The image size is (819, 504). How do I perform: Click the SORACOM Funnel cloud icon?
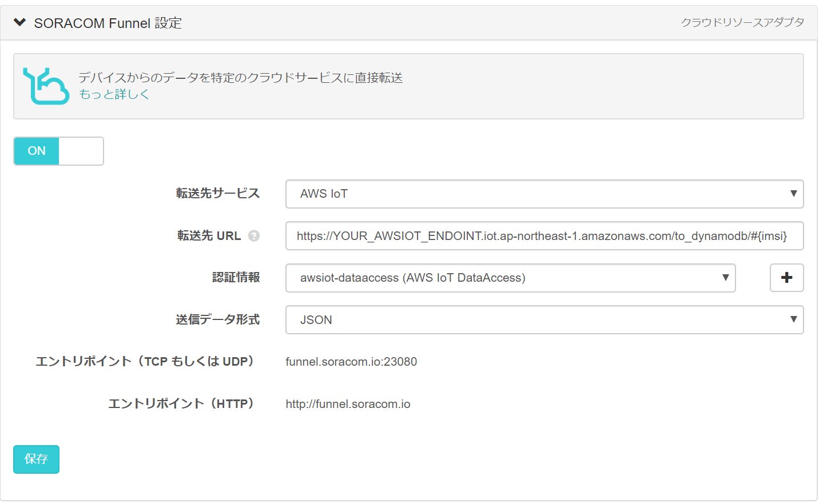[46, 86]
